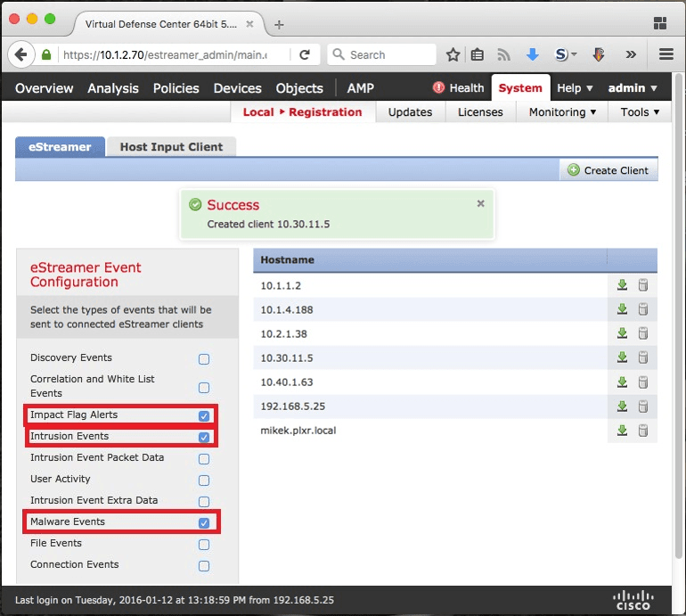Uncheck Impact Flag Alerts checkbox
This screenshot has width=686, height=616.
[204, 416]
